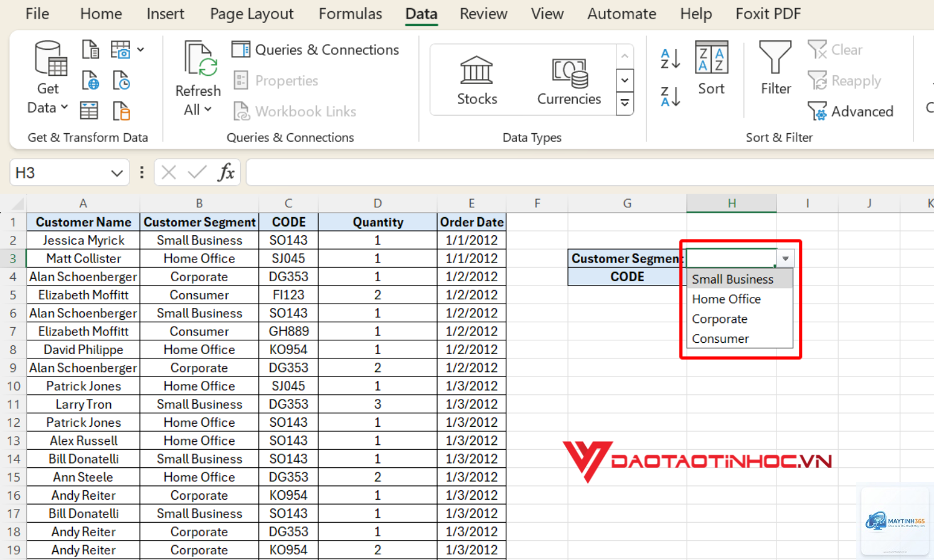Click From Text/CSV icon
Viewport: 934px width, 560px height.
(90, 49)
